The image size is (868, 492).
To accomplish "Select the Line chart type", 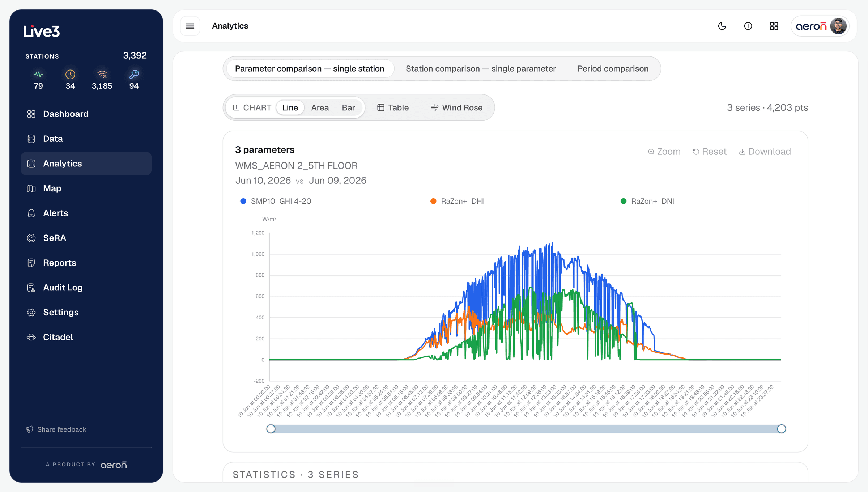I will [290, 107].
